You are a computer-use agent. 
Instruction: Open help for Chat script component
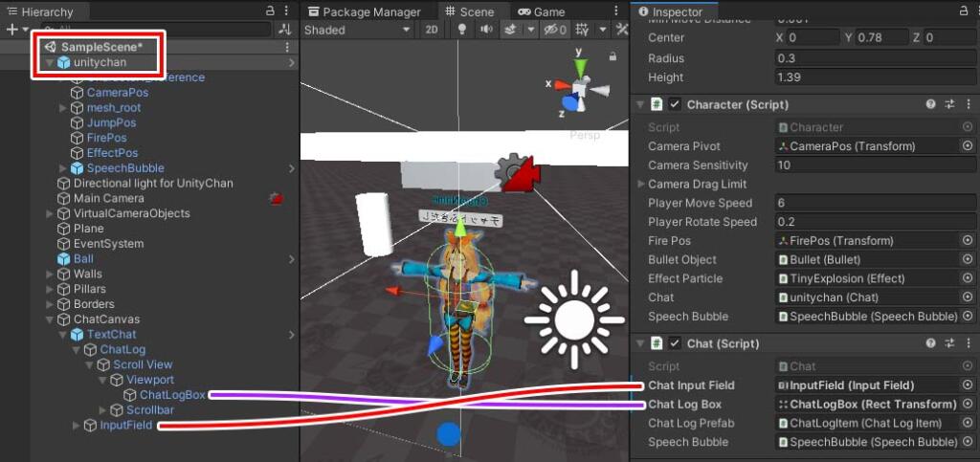[931, 344]
